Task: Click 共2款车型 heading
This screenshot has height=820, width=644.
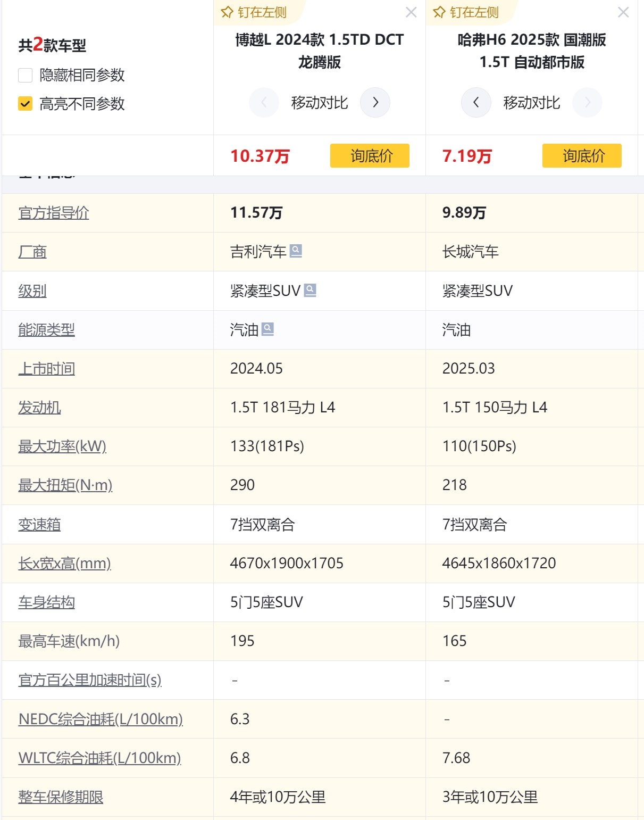Action: [x=52, y=45]
